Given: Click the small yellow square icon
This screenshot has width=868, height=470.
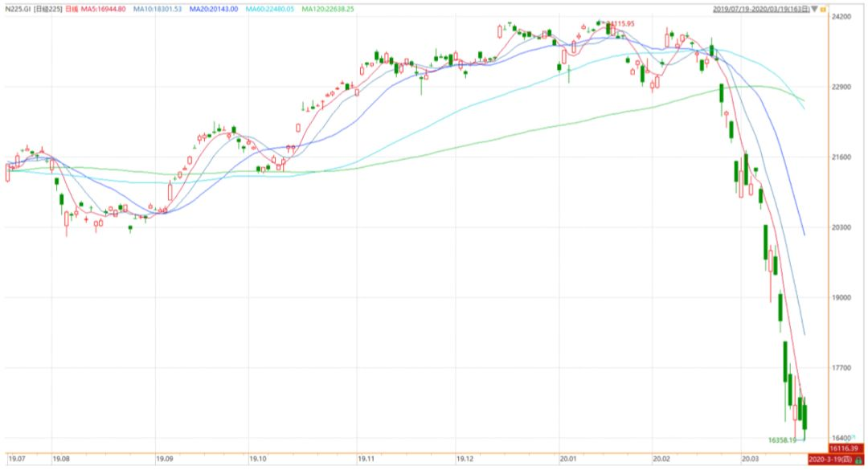Looking at the screenshot, I should coord(823,10).
